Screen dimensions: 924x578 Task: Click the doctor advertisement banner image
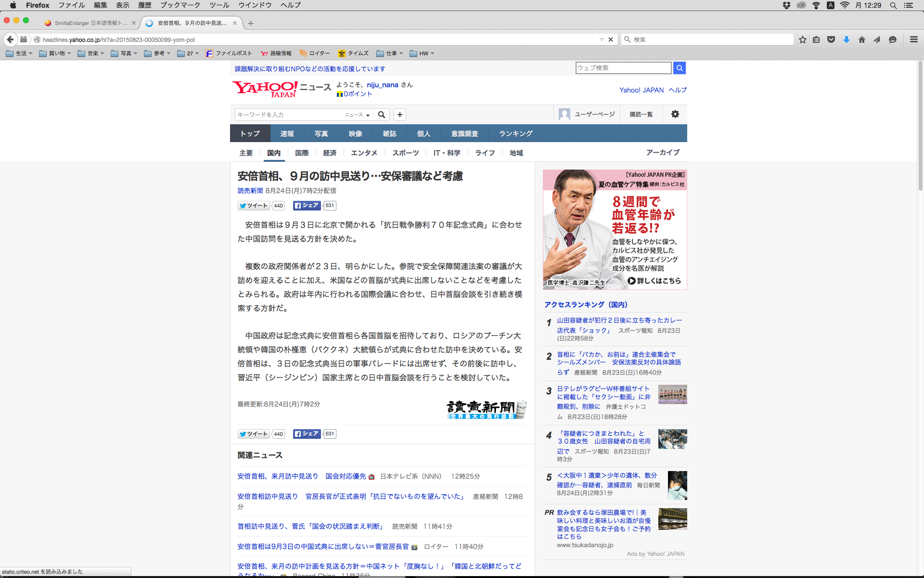point(615,229)
